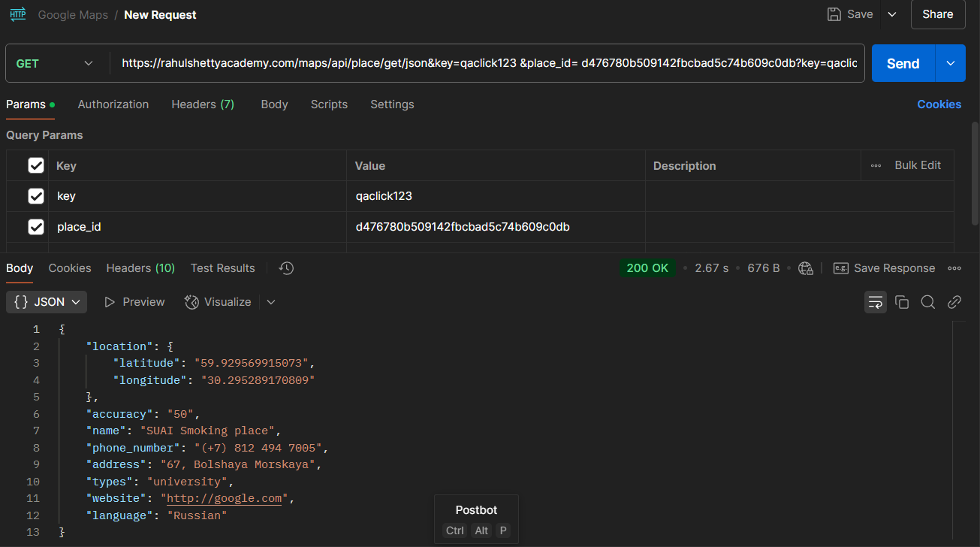Switch to the Authorization tab
The width and height of the screenshot is (980, 547).
pos(113,104)
